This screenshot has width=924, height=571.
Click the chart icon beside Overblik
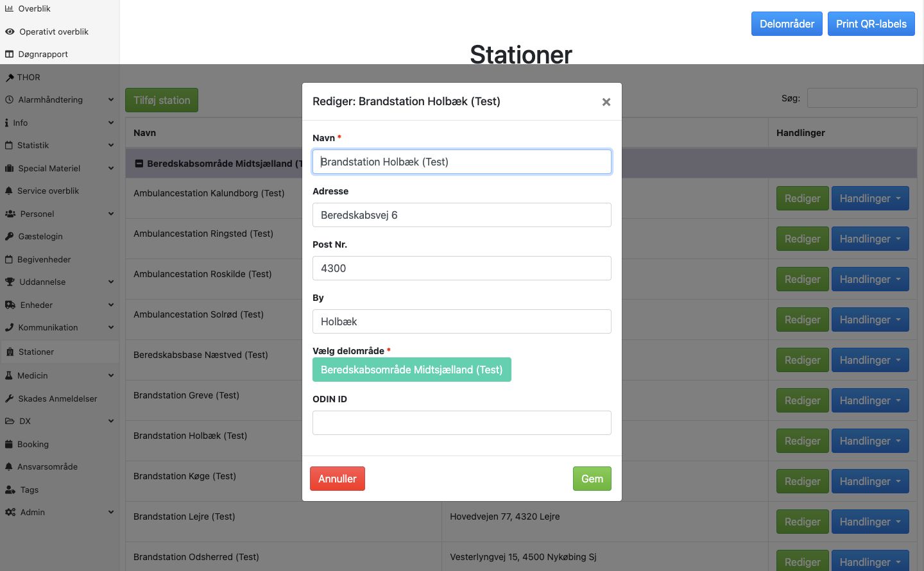pyautogui.click(x=9, y=9)
